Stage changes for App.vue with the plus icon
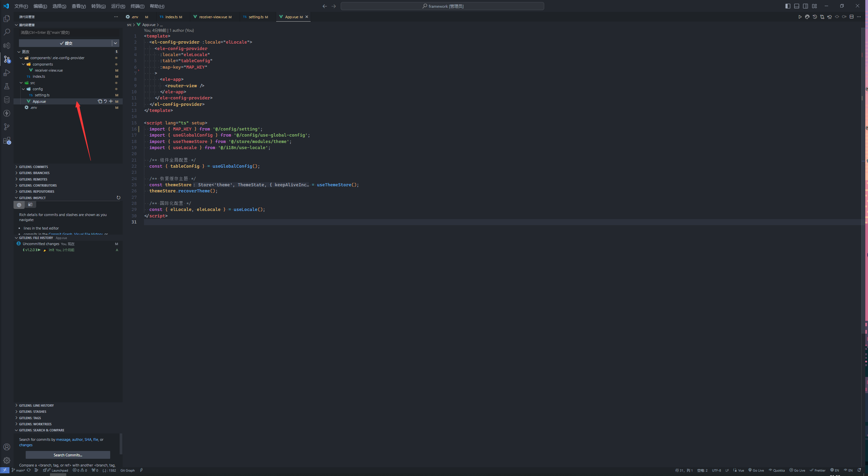Image resolution: width=868 pixels, height=476 pixels. point(111,101)
